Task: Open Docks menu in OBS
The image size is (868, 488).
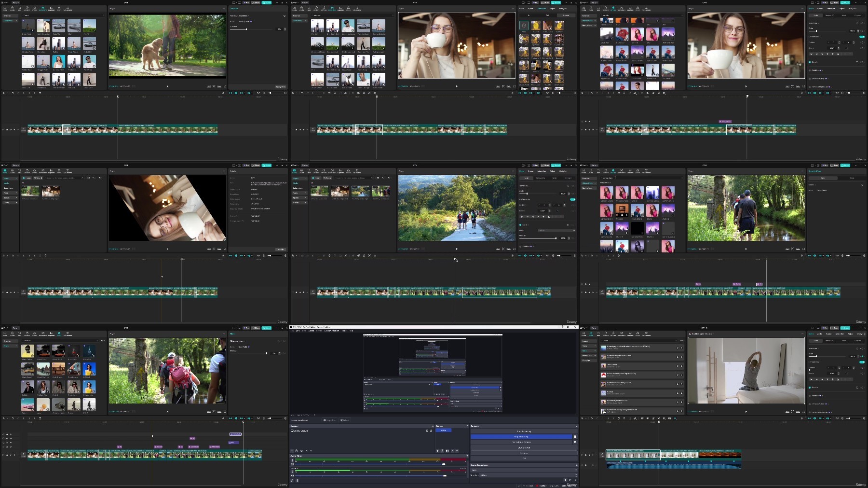Action: [311, 331]
